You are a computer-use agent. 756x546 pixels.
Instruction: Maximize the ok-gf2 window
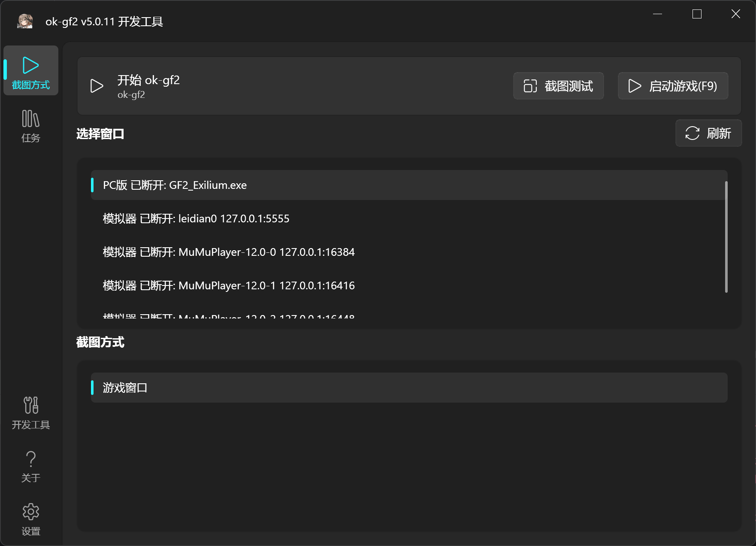click(x=697, y=14)
